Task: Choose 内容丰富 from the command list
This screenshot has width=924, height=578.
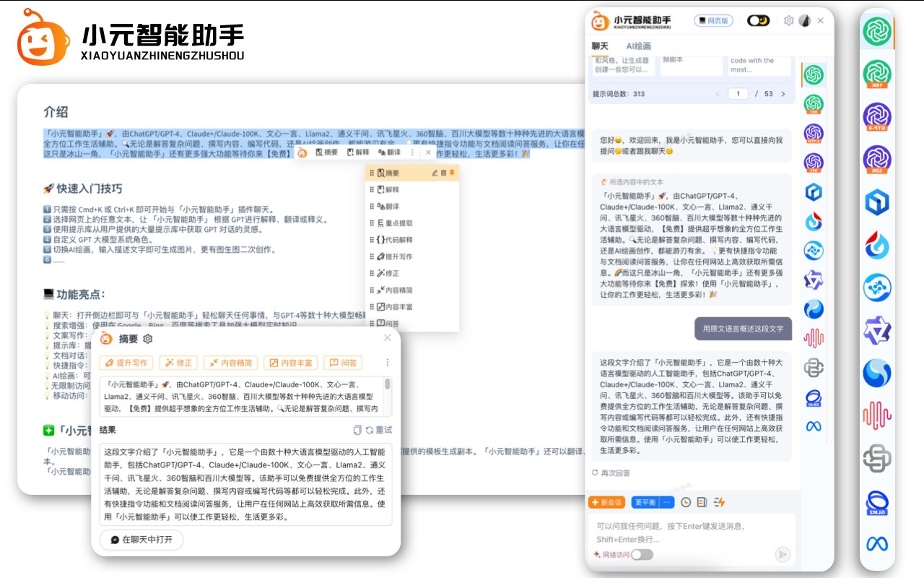Action: [412, 307]
